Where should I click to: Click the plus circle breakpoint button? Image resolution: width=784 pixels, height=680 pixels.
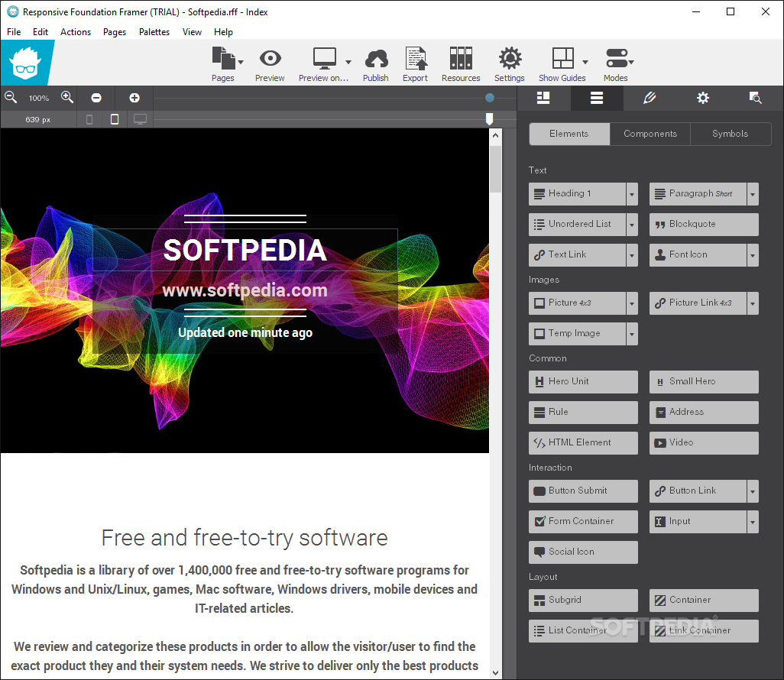134,98
